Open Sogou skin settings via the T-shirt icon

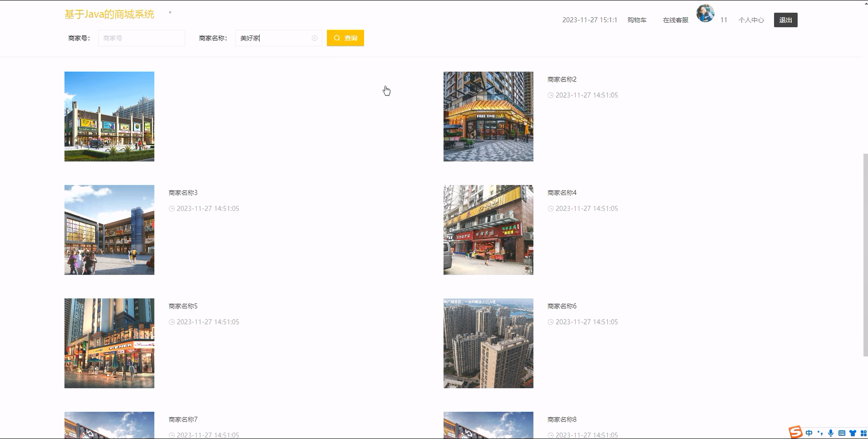point(853,433)
